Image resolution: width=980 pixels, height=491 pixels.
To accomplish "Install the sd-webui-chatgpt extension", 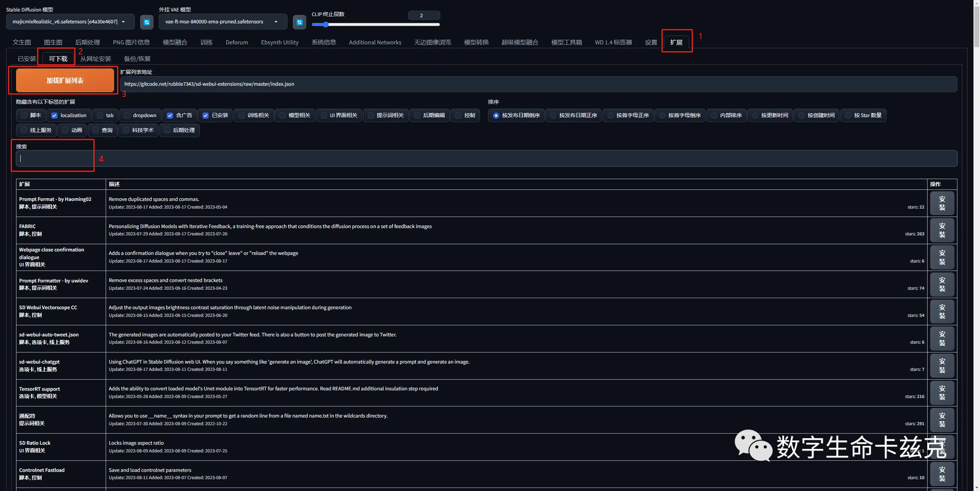I will point(942,366).
